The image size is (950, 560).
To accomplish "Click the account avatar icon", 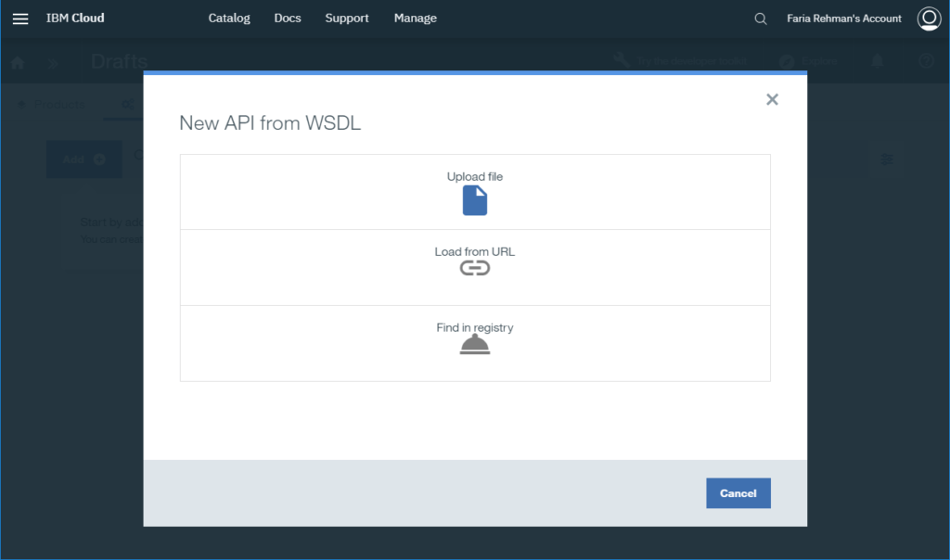I will (929, 18).
